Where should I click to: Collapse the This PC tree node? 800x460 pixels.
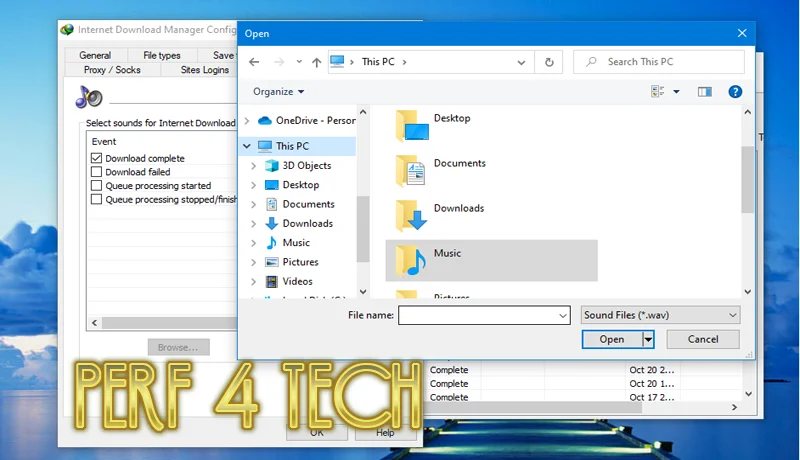247,146
